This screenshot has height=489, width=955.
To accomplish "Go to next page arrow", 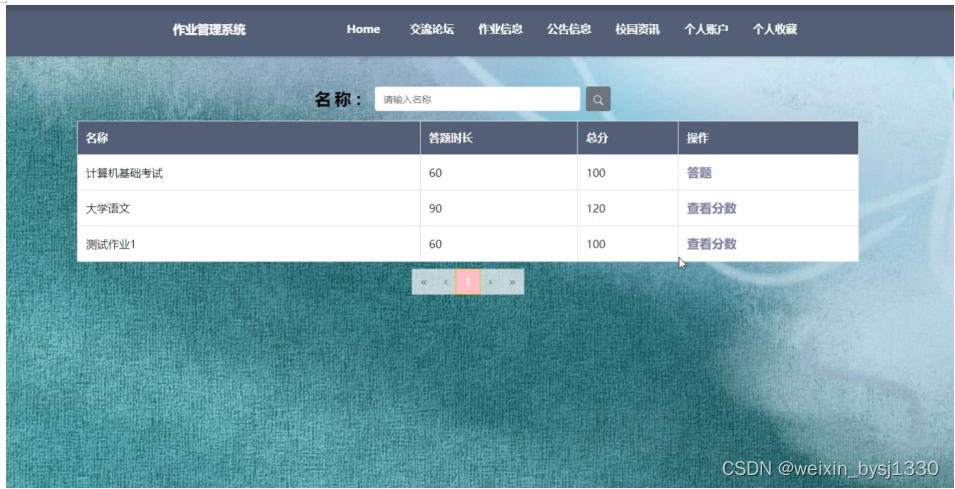I will tap(490, 282).
